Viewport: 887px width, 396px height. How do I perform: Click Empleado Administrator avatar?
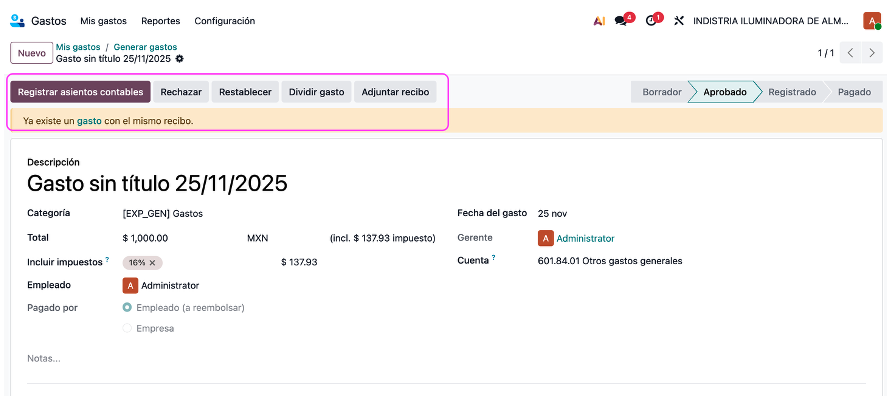click(x=130, y=286)
